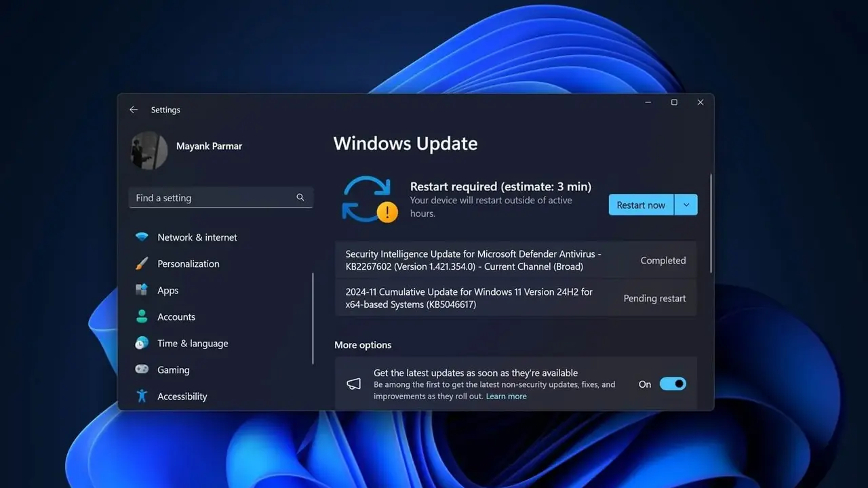Go back with the Settings back arrow
This screenshot has height=488, width=868.
tap(134, 110)
